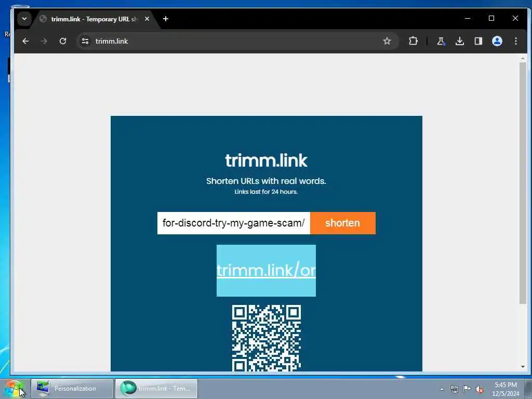This screenshot has height=399, width=532.
Task: Open Chrome Labs flask icon
Action: (x=441, y=41)
